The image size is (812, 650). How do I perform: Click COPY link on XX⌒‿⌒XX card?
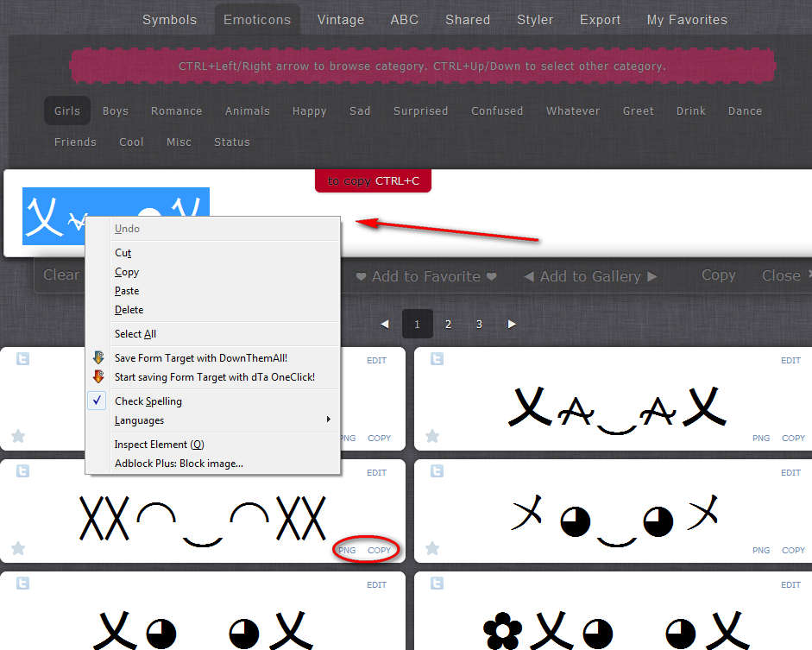pyautogui.click(x=379, y=550)
